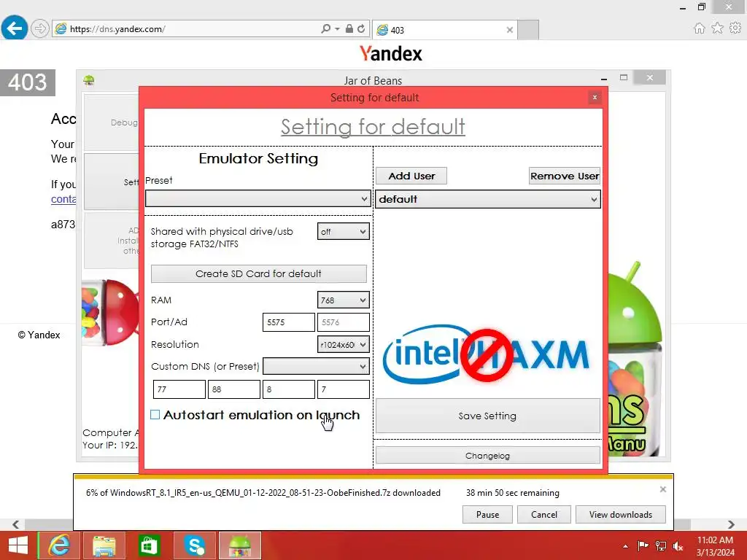The image size is (747, 560).
Task: Close the 403 browser tab
Action: tap(509, 30)
